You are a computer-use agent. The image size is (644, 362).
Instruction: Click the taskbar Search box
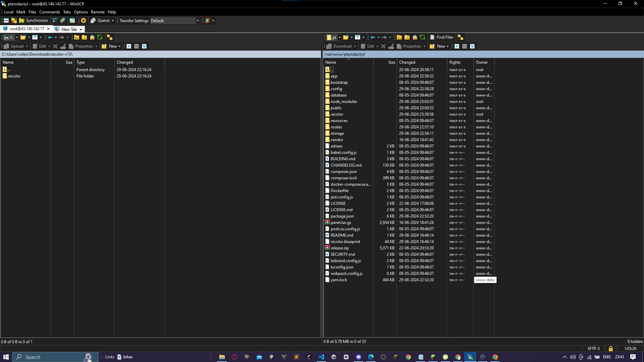click(55, 357)
